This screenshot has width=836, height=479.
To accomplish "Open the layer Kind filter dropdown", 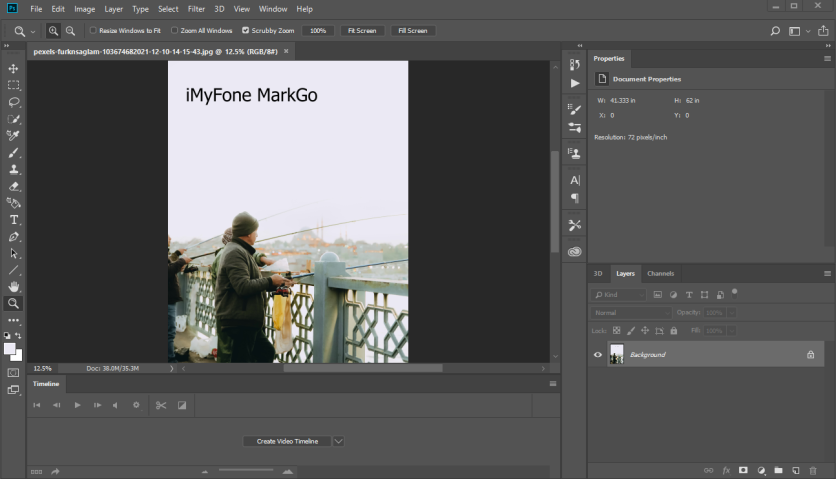I will tap(618, 294).
